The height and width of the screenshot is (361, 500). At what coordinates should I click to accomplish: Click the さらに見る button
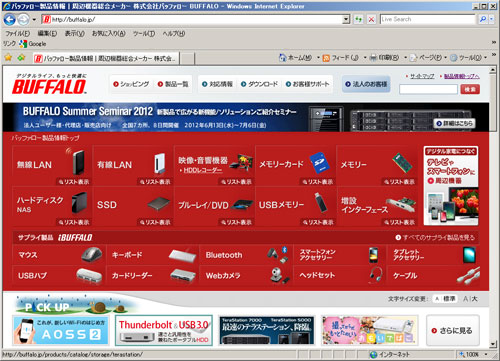tap(453, 330)
